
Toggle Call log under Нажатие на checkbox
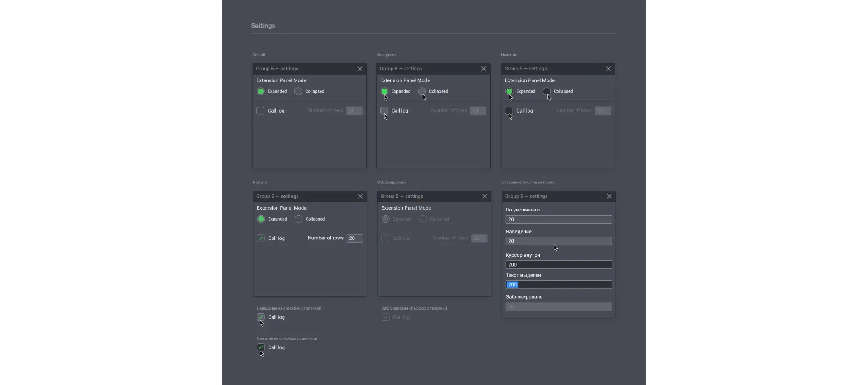(261, 347)
